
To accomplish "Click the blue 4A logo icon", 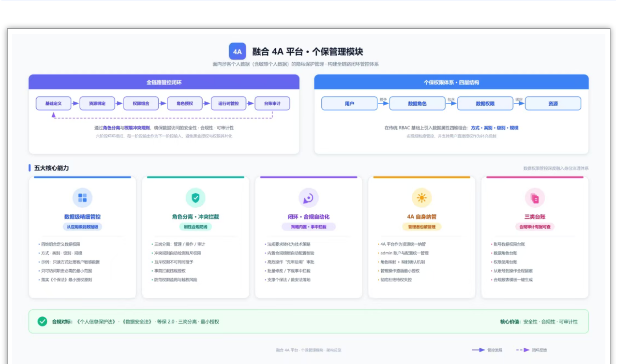I will pos(237,52).
